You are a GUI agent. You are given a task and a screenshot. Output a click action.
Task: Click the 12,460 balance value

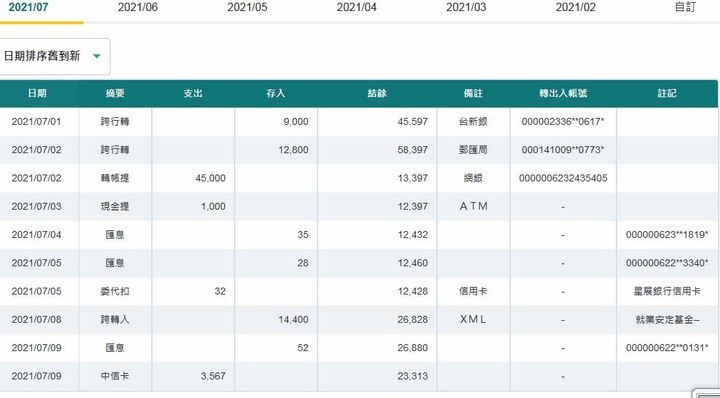pyautogui.click(x=412, y=263)
